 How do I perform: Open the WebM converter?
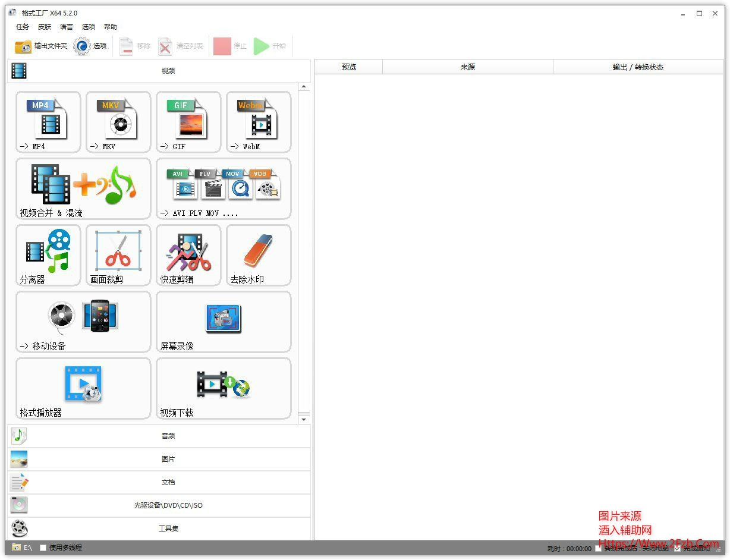[x=259, y=122]
